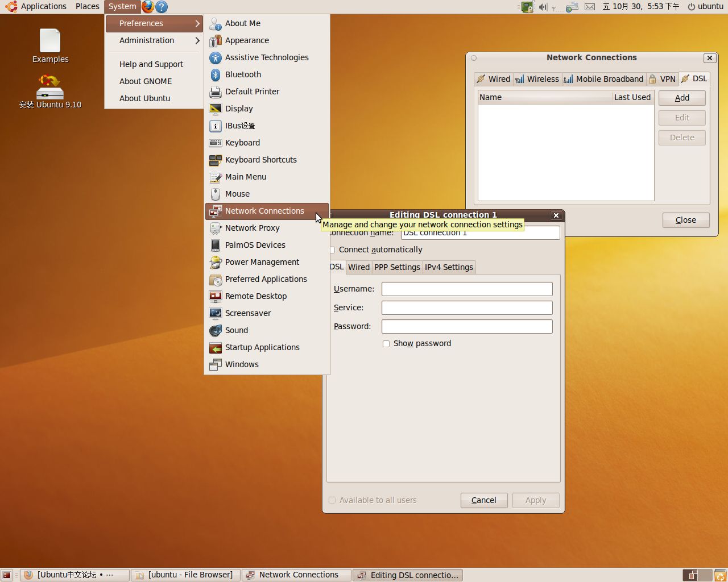728x582 pixels.
Task: Expand the Preferences submenu arrow
Action: pyautogui.click(x=197, y=23)
